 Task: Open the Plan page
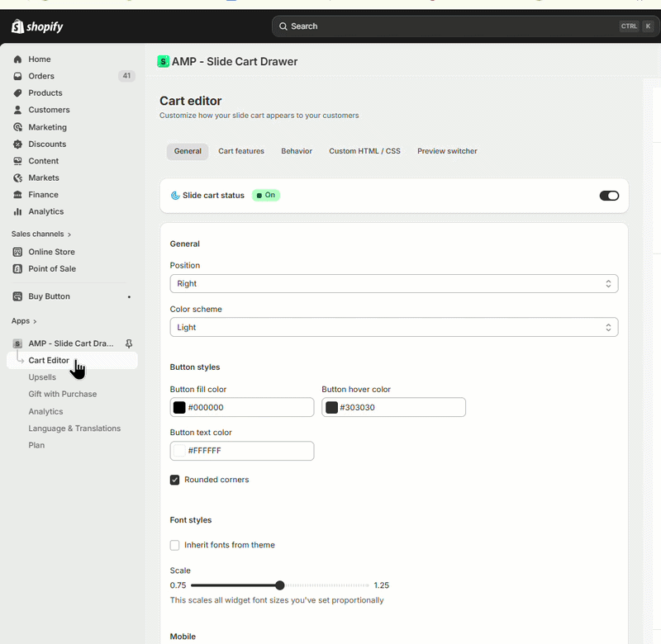click(x=36, y=445)
